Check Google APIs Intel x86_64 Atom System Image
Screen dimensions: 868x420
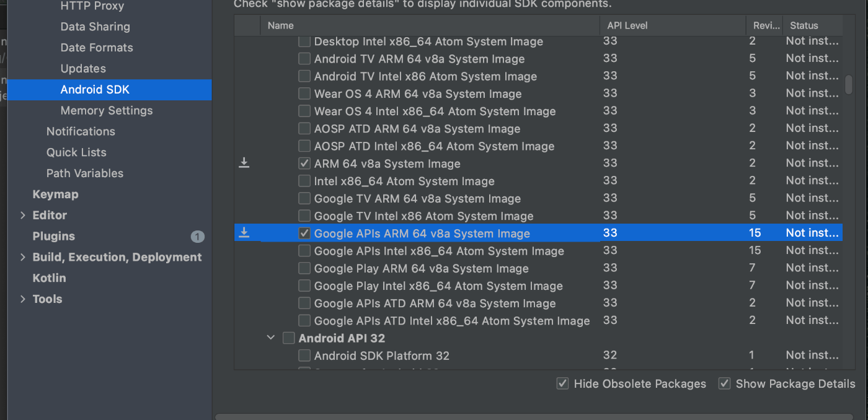click(304, 251)
